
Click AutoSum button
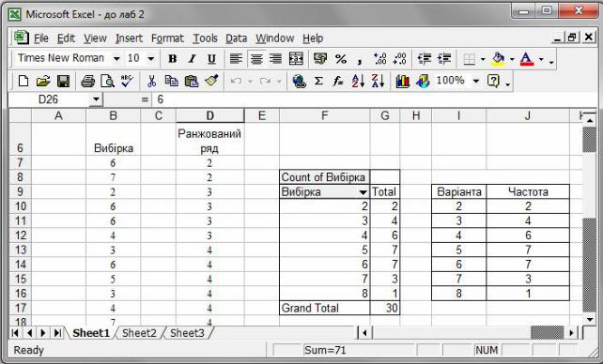coord(318,81)
